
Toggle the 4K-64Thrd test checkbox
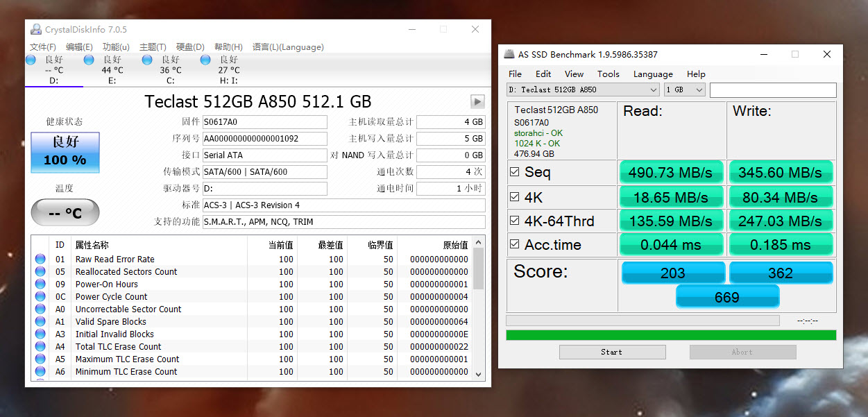(514, 221)
